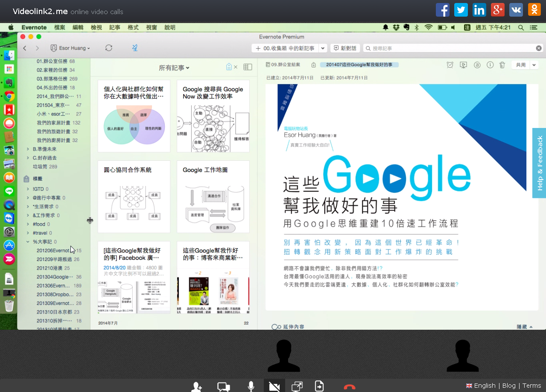
Task: Hang up the call
Action: pyautogui.click(x=349, y=387)
